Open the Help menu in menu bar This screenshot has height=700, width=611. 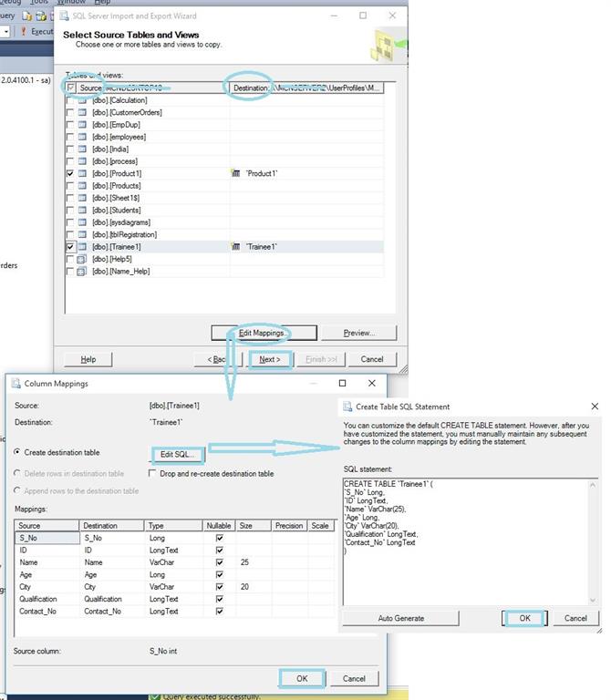[102, 2]
